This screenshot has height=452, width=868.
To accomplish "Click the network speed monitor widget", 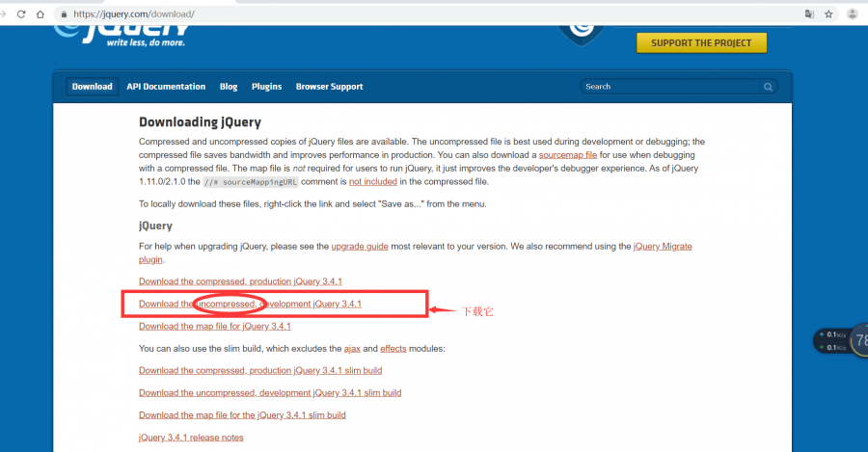I will (839, 341).
